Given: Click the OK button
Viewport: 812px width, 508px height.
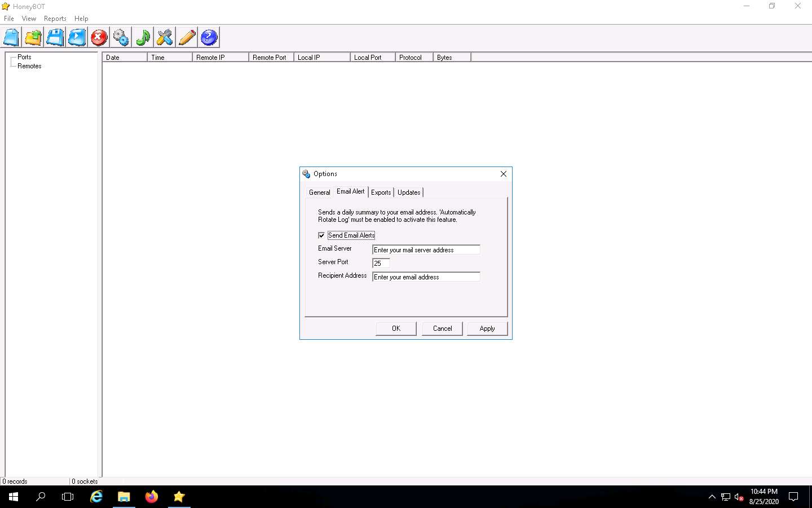Looking at the screenshot, I should 396,329.
